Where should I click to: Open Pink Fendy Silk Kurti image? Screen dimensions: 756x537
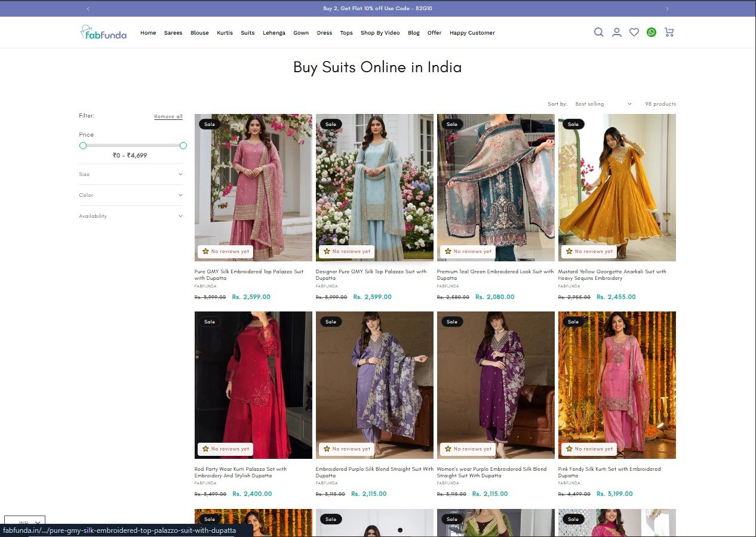tap(617, 385)
